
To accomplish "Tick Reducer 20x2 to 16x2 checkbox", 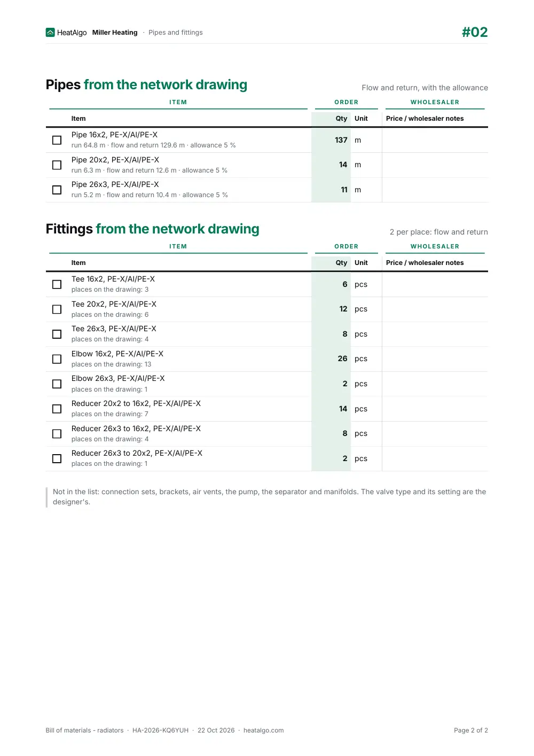I will [57, 409].
